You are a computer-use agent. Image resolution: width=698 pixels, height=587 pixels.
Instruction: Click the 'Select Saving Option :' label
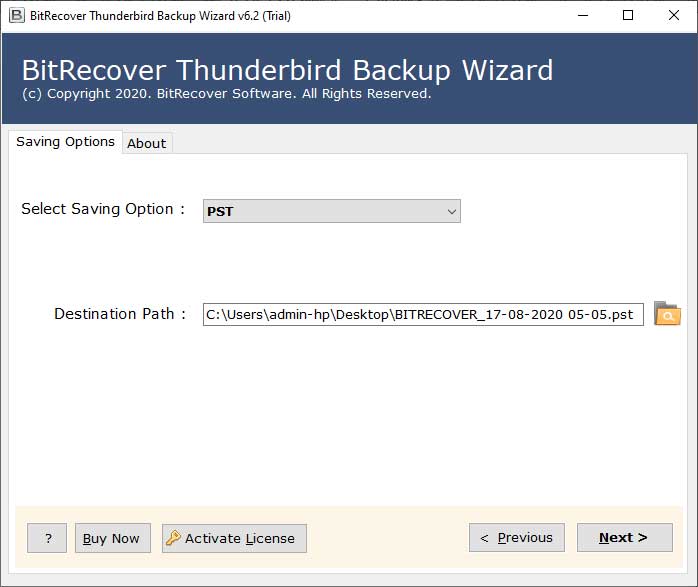tap(103, 209)
